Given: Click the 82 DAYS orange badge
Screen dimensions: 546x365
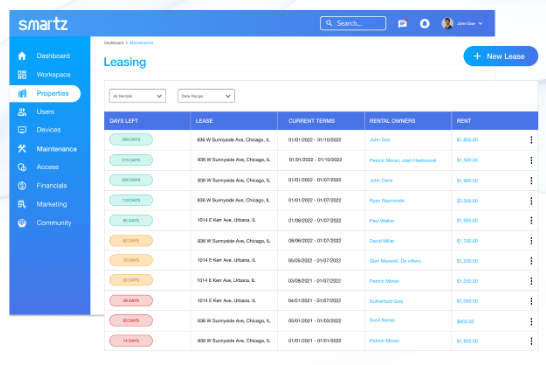Looking at the screenshot, I should point(131,241).
